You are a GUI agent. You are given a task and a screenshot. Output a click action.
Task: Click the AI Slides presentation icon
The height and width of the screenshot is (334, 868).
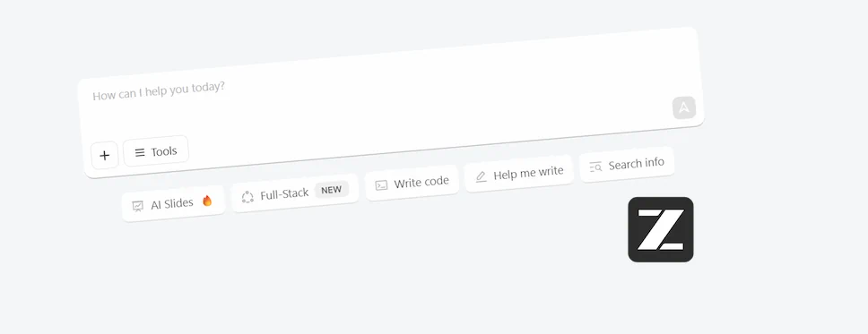click(x=138, y=206)
